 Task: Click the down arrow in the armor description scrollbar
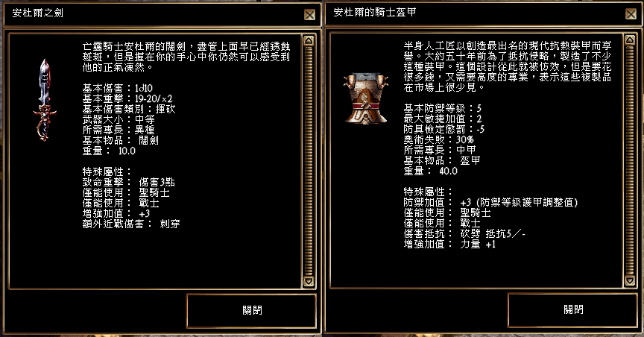point(630,280)
